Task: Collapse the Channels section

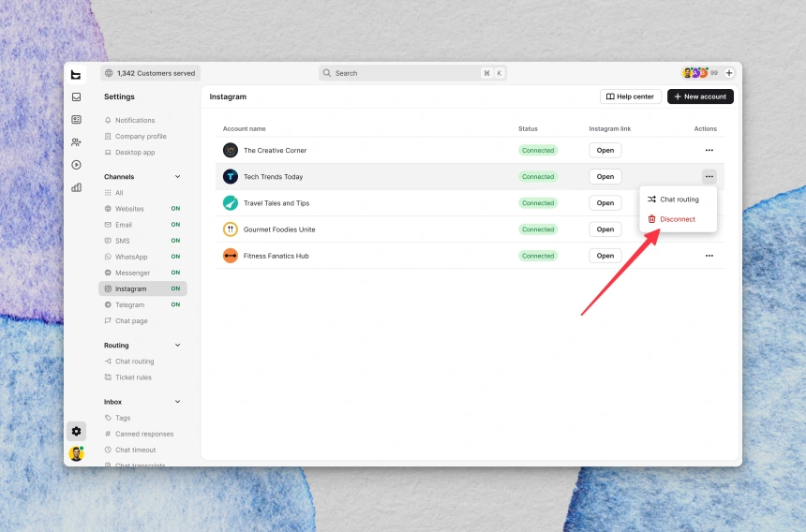Action: click(x=177, y=177)
